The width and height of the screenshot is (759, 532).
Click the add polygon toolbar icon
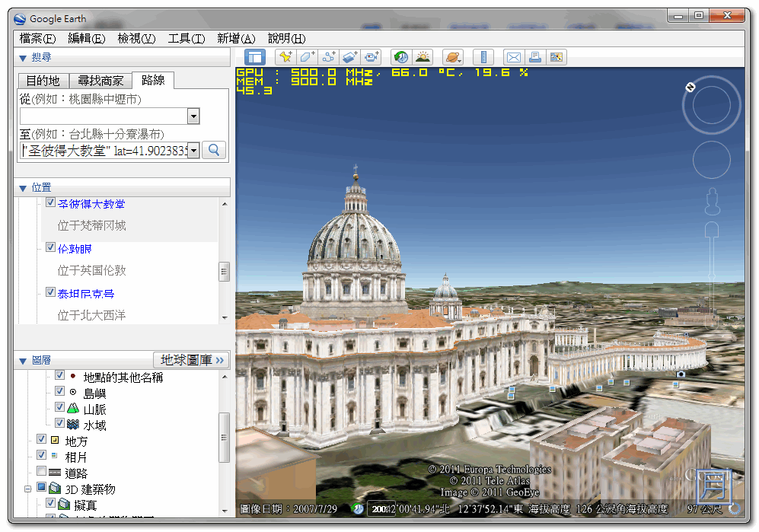click(x=307, y=57)
